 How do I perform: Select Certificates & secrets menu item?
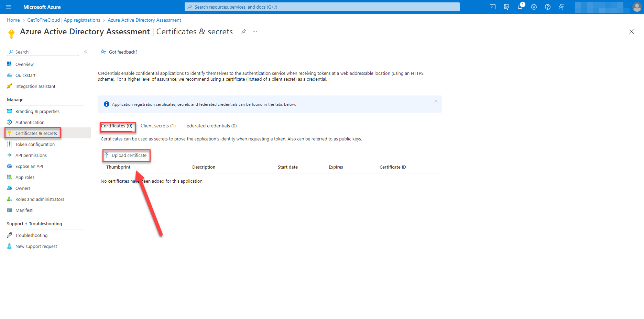36,133
